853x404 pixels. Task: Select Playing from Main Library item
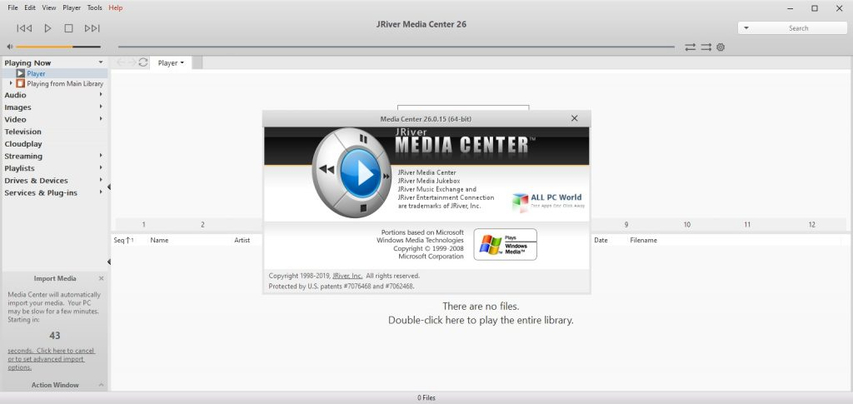[x=65, y=84]
